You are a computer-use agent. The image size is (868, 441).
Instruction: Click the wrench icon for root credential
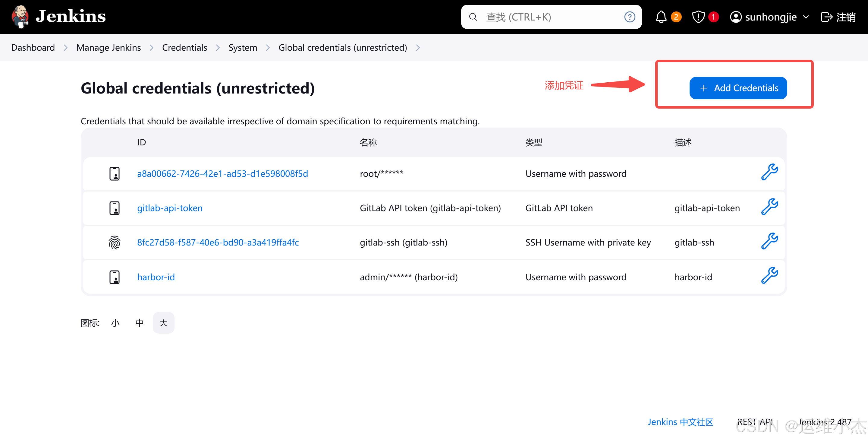click(769, 173)
